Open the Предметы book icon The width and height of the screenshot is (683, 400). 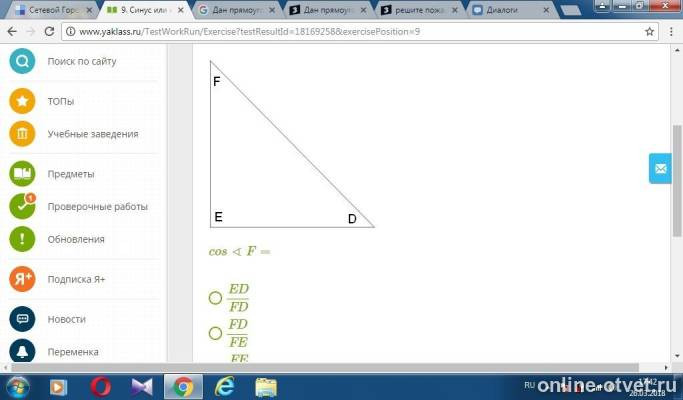(x=22, y=173)
